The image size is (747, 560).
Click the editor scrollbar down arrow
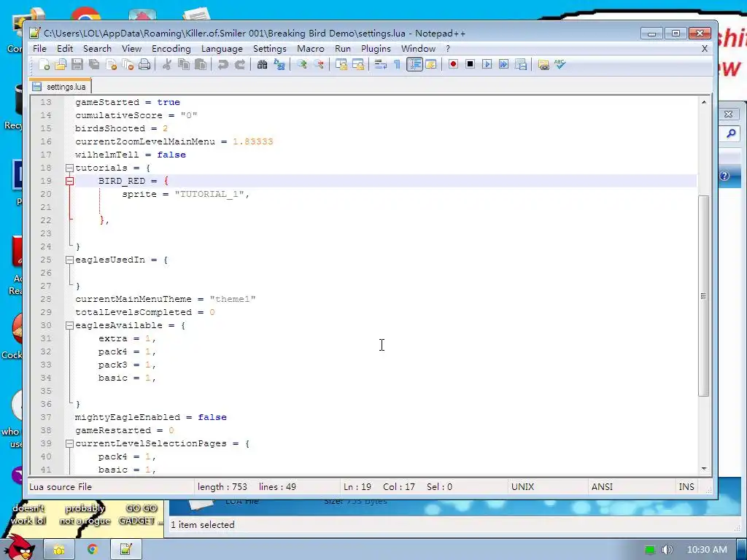click(x=704, y=469)
